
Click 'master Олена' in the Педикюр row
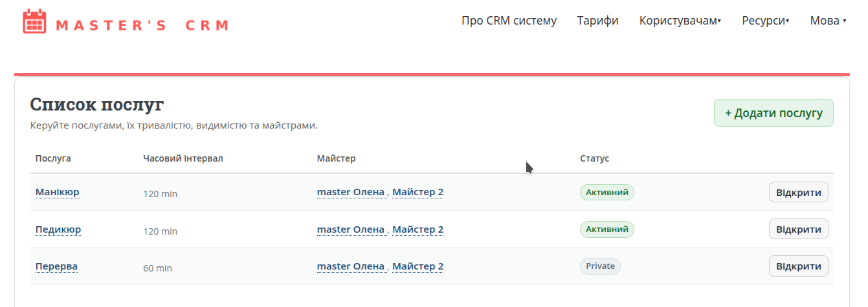(x=350, y=229)
